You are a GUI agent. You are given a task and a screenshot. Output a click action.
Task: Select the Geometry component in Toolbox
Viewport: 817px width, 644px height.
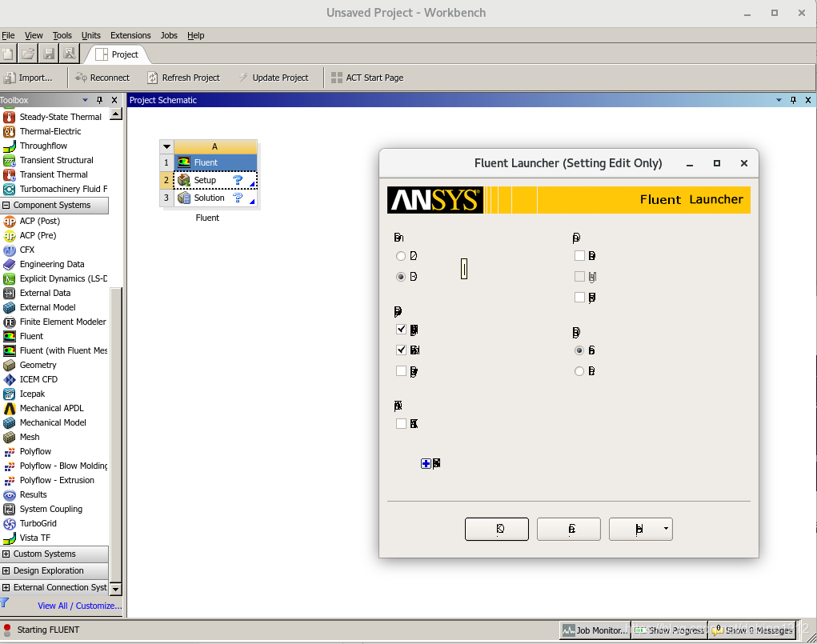click(x=38, y=365)
